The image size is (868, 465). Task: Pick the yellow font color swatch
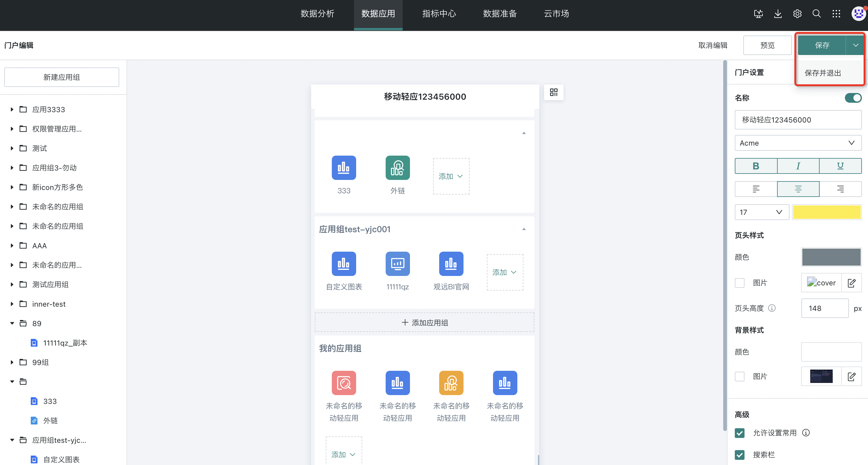[827, 212]
